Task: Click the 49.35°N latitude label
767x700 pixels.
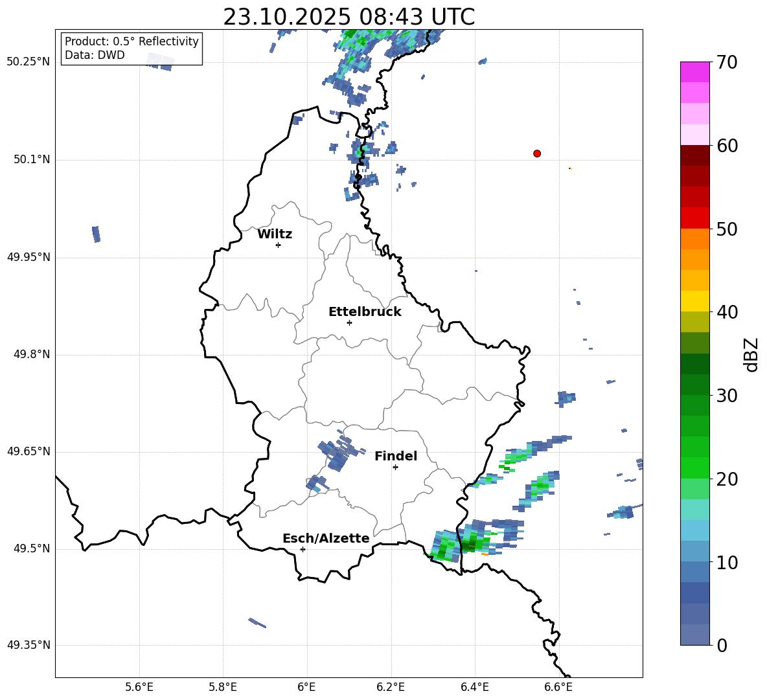Action: pos(29,645)
